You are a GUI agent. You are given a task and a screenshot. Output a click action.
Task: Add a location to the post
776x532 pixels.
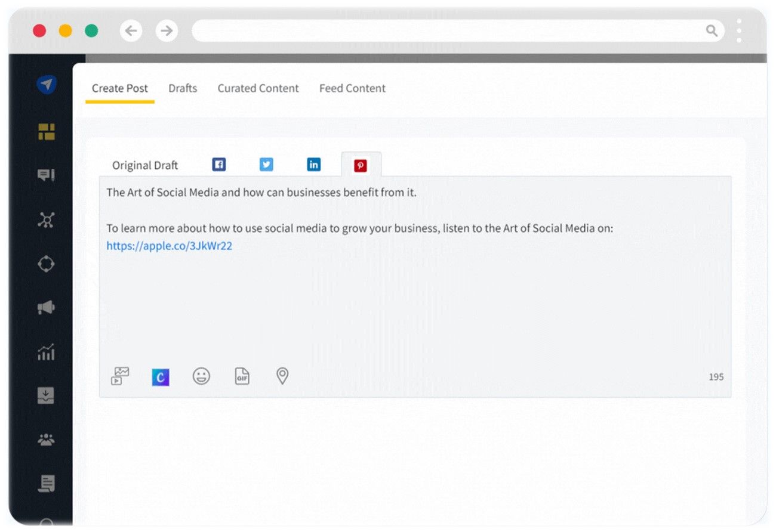(282, 376)
